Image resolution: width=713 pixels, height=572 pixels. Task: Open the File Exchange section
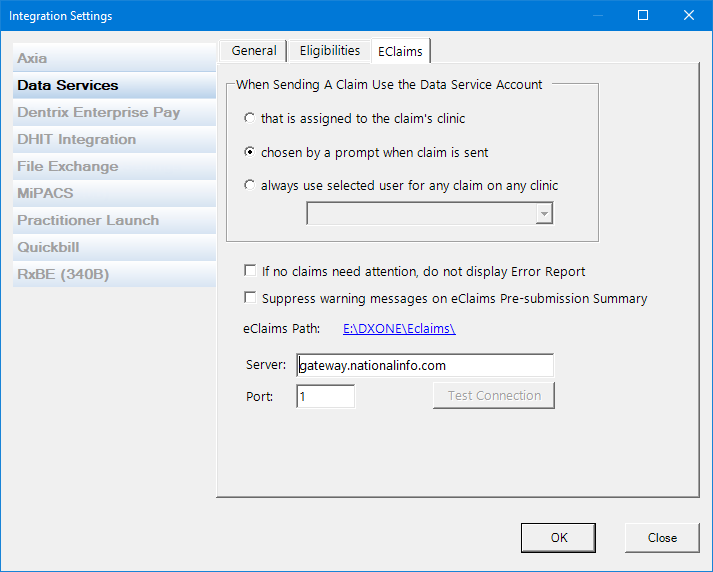pos(67,167)
